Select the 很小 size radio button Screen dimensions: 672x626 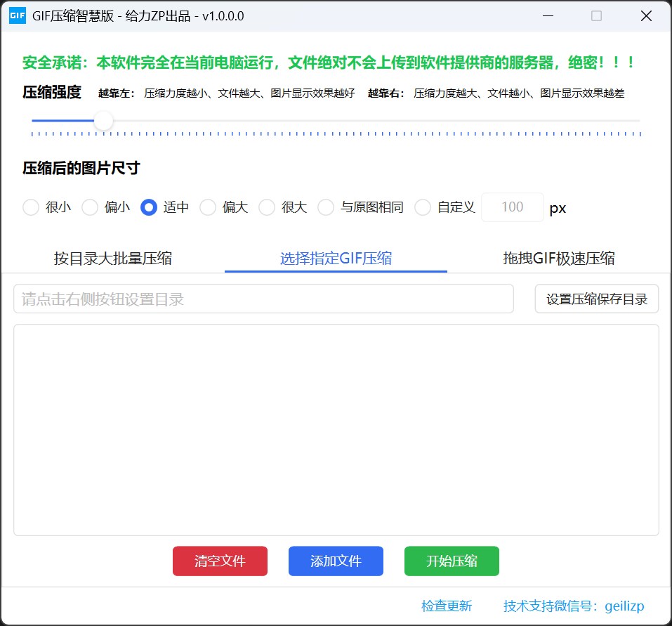pos(31,207)
